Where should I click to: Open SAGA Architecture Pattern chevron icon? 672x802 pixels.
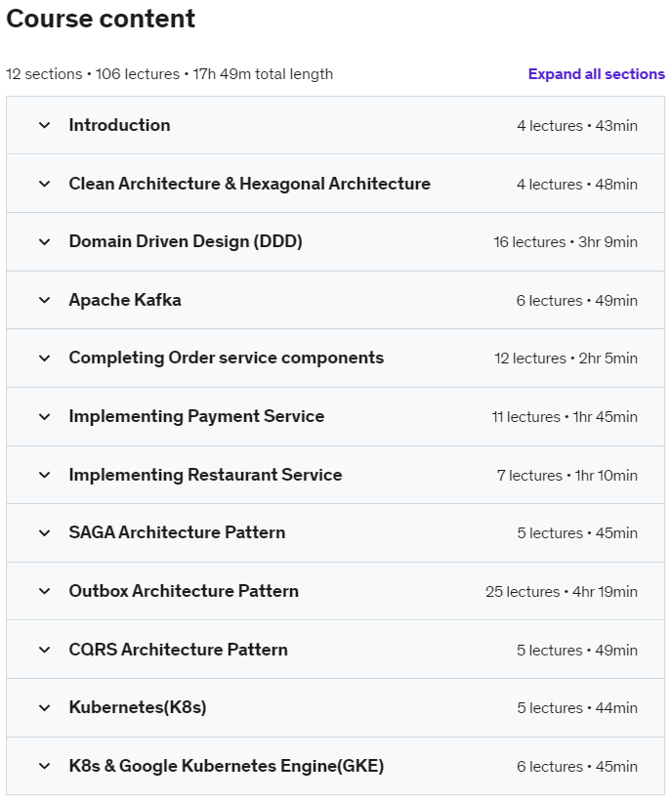tap(44, 533)
